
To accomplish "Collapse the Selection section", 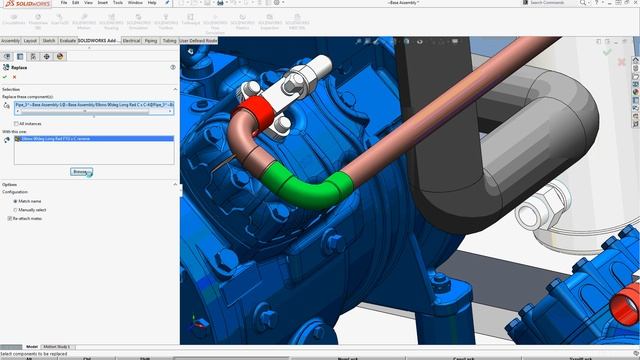I will (175, 89).
